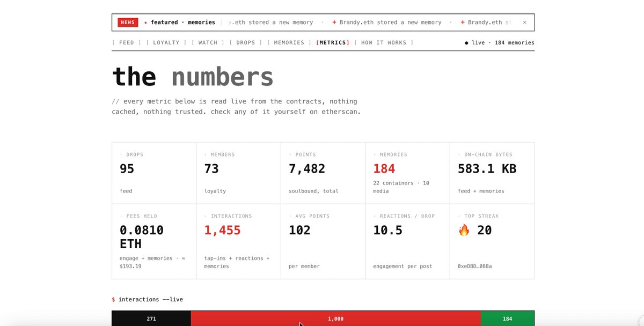Image resolution: width=644 pixels, height=326 pixels.
Task: Go to the WATCH tab
Action: [208, 42]
